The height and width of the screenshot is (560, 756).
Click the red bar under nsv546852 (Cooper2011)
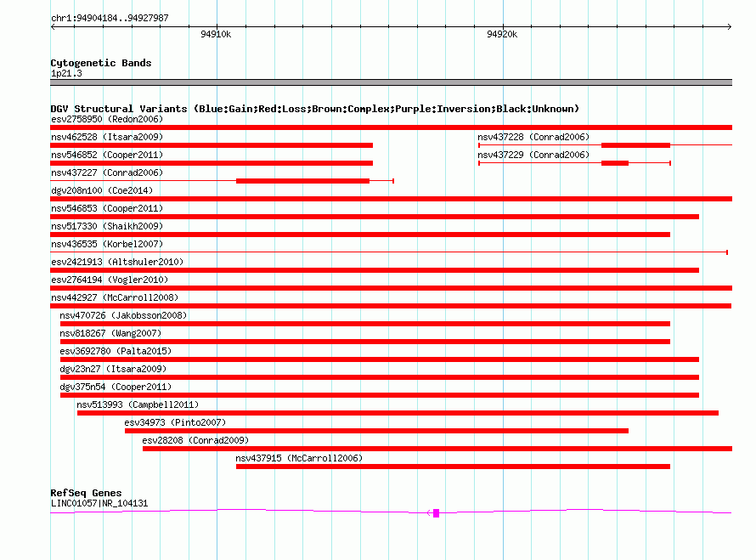tap(212, 163)
